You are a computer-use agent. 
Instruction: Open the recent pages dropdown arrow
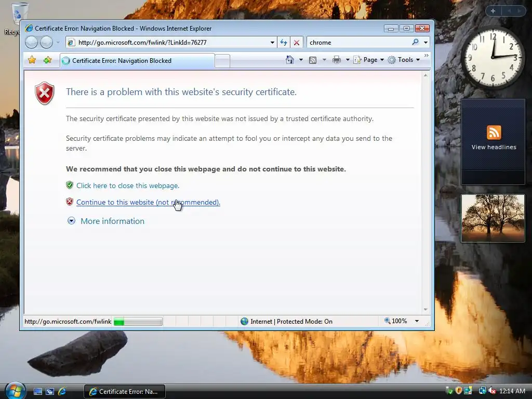(58, 43)
